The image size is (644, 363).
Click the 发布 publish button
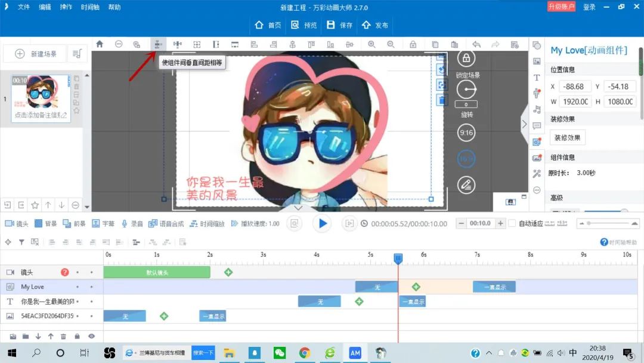coord(376,26)
